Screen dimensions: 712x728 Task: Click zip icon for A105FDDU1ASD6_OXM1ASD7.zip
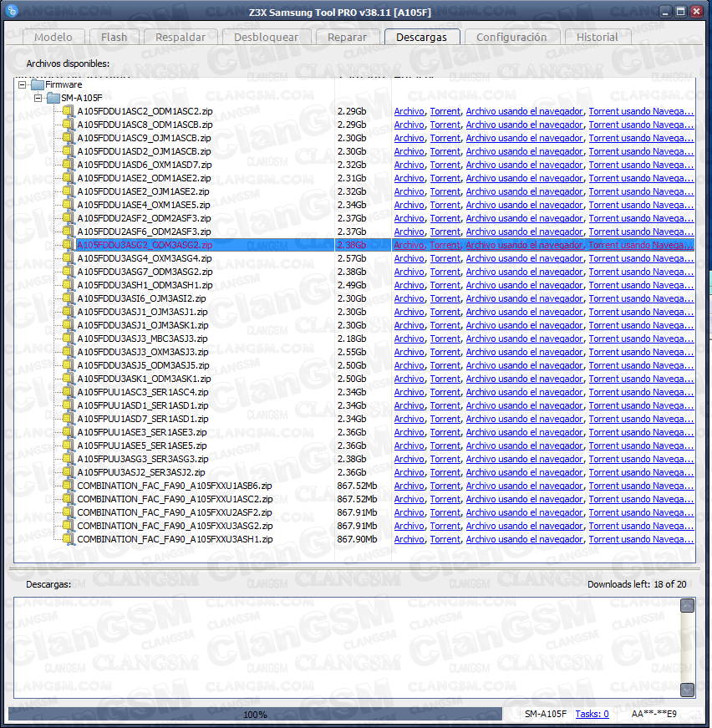(69, 165)
